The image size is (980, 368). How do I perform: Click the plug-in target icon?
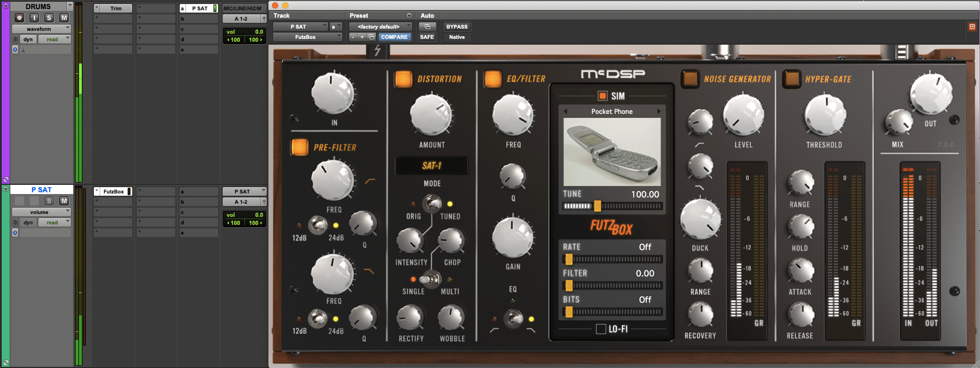971,26
